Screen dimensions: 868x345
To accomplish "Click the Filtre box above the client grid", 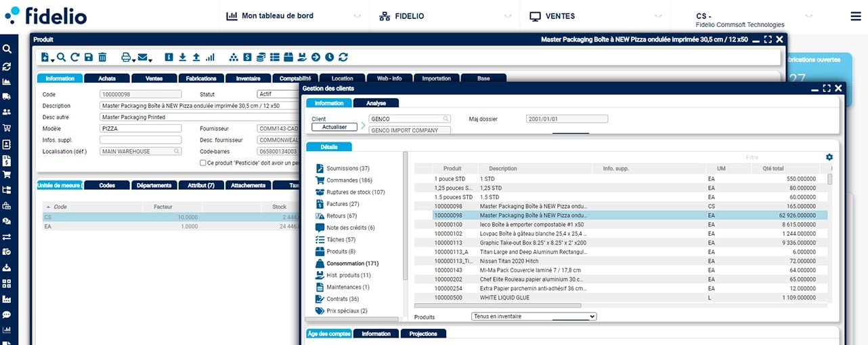I will (752, 157).
